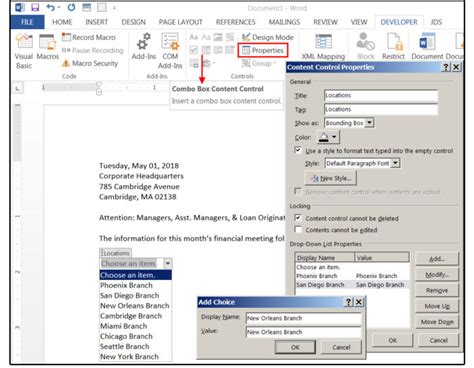Insert Drop-Down List content control
The width and height of the screenshot is (474, 368).
(x=218, y=50)
